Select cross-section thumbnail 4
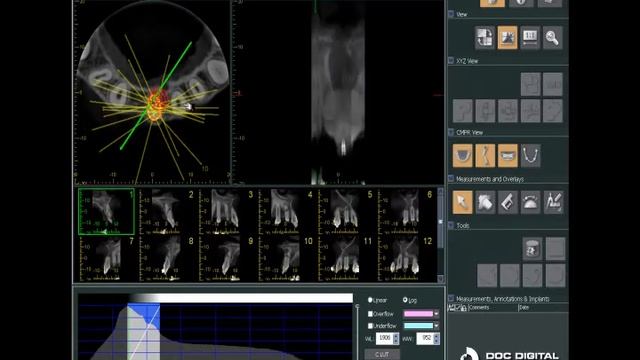640x360 pixels. (286, 211)
